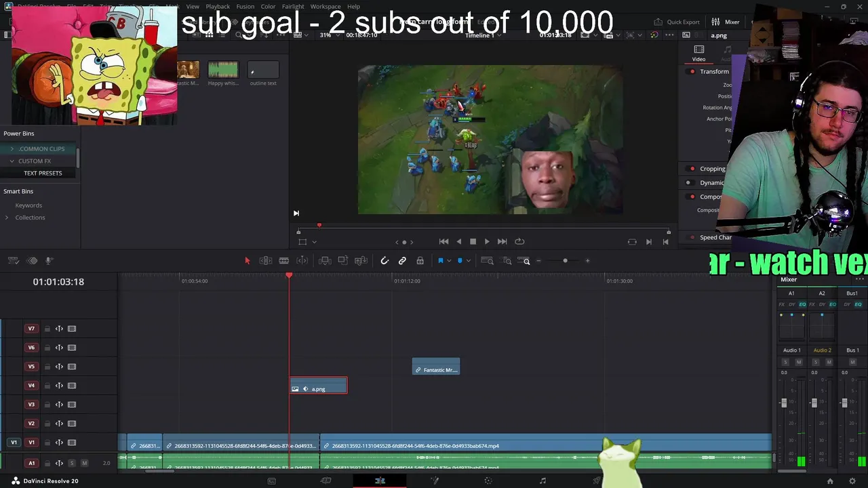
Task: Toggle the position lock padlock icon
Action: 420,261
